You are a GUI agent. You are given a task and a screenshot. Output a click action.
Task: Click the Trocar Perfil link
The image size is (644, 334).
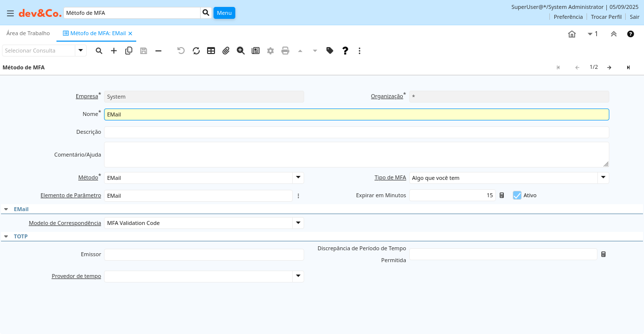click(606, 17)
